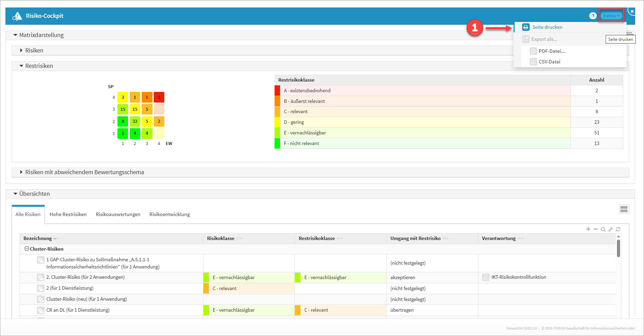Image resolution: width=644 pixels, height=336 pixels.
Task: Click the IKT-Risikokontrollfunktion role icon
Action: [485, 277]
